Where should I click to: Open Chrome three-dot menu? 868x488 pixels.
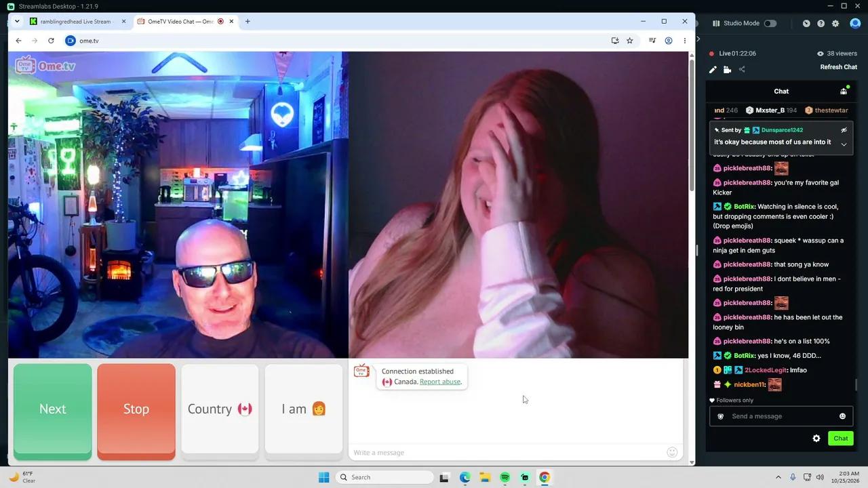[684, 41]
